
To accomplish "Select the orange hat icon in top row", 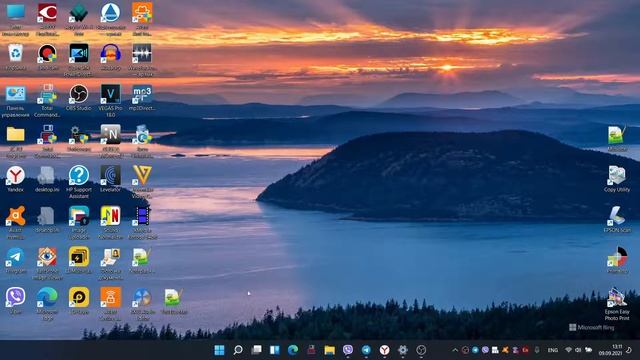I will (142, 13).
